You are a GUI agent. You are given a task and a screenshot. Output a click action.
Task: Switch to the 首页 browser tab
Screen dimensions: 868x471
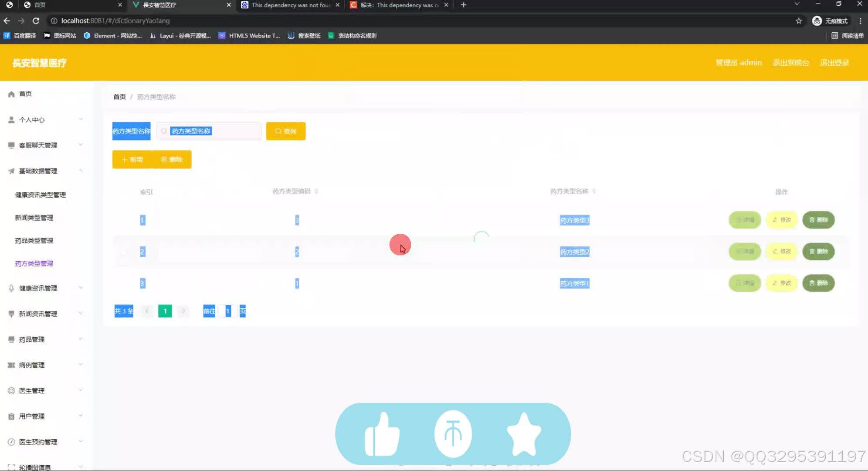click(73, 5)
